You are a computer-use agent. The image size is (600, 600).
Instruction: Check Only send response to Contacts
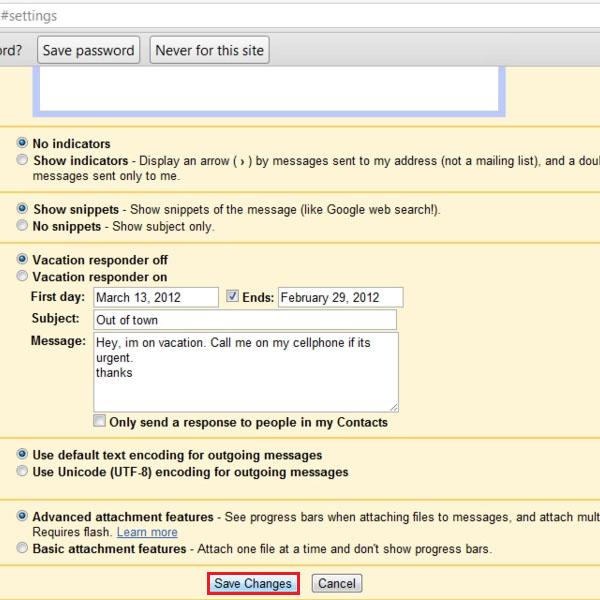[99, 421]
